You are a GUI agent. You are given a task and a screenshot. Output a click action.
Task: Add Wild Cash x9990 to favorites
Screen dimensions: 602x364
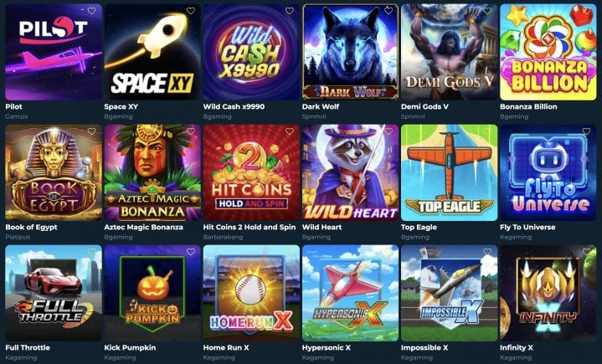(290, 11)
